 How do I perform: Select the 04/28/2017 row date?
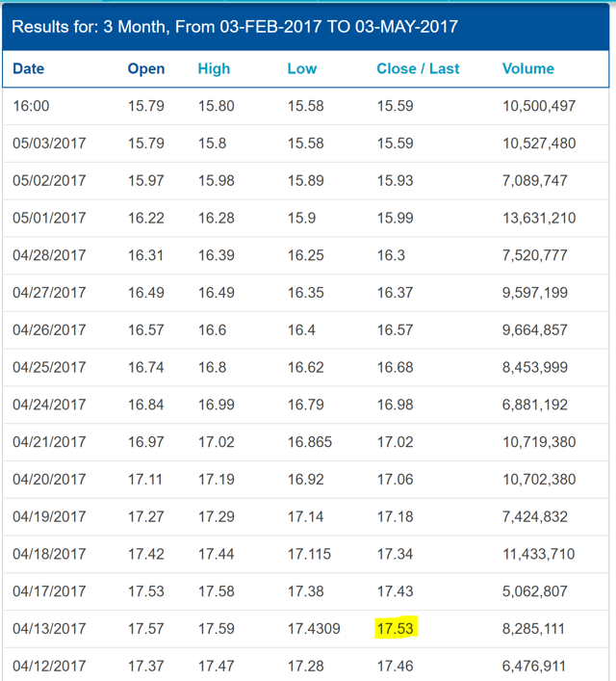49,255
